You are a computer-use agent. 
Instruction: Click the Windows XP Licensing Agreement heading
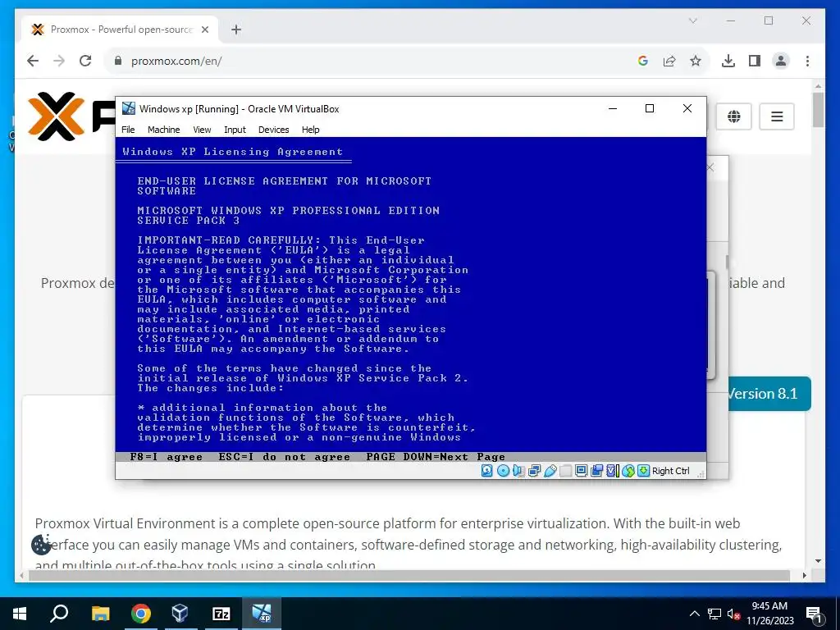tap(232, 152)
